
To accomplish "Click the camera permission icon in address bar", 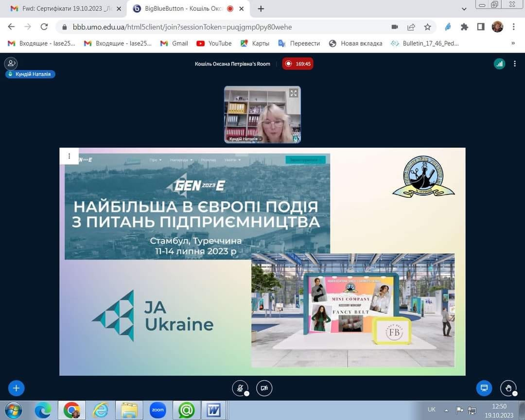I will (x=395, y=27).
